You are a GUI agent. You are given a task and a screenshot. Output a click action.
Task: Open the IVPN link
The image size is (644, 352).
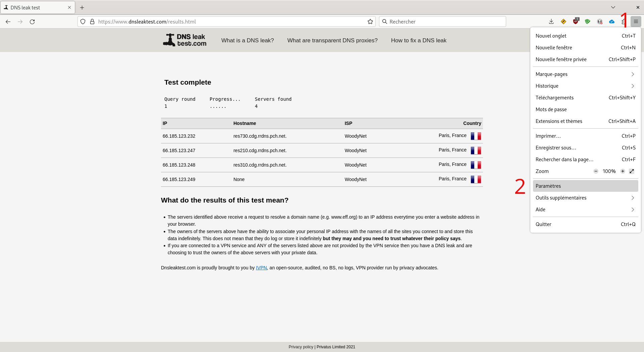coord(261,268)
